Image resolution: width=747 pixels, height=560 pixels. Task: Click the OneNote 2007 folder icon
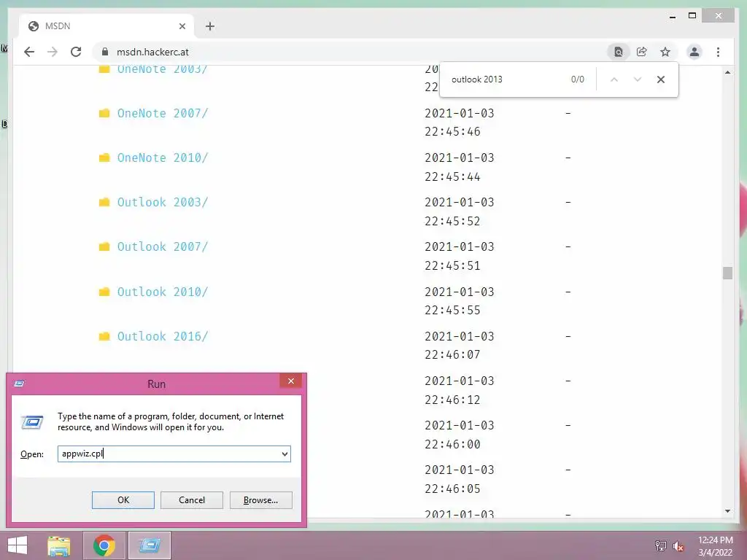[x=104, y=113]
